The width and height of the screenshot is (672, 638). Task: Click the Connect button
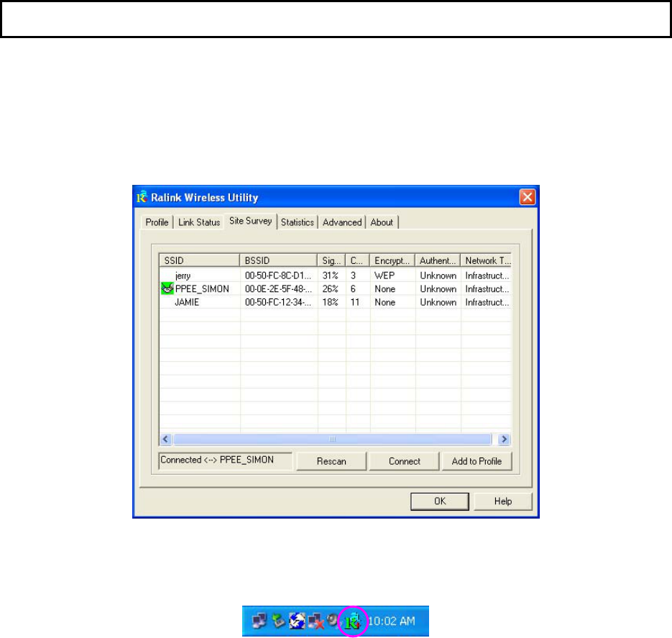point(404,461)
